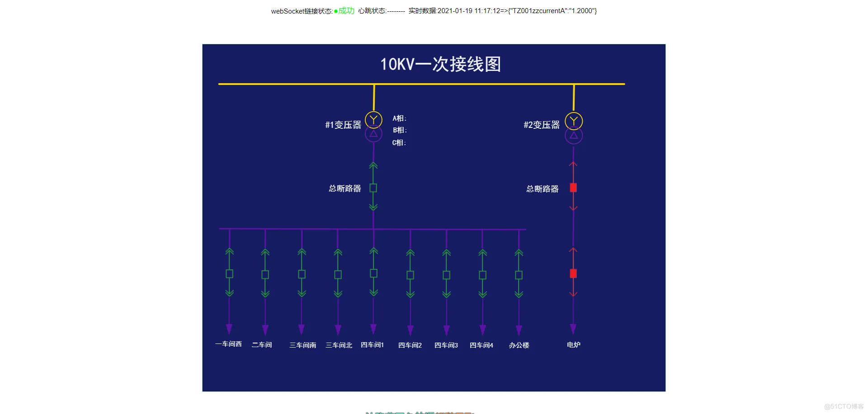This screenshot has width=868, height=414.
Task: Click the breaker square above 四车间4
Action: pyautogui.click(x=483, y=275)
